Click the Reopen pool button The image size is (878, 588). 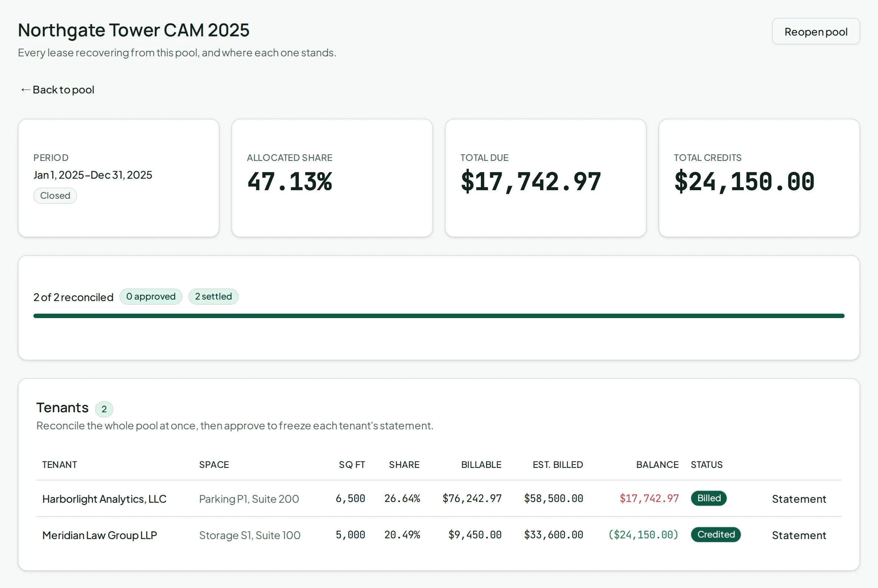pyautogui.click(x=815, y=32)
